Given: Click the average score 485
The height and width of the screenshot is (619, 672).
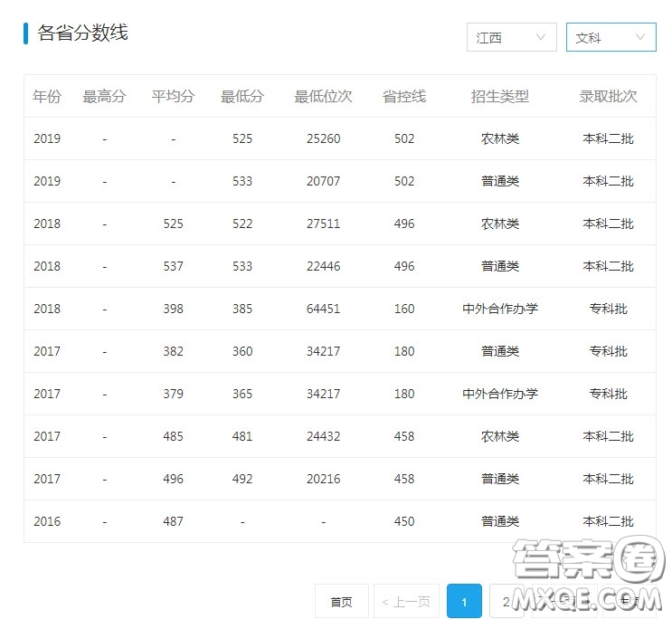Looking at the screenshot, I should point(173,436).
